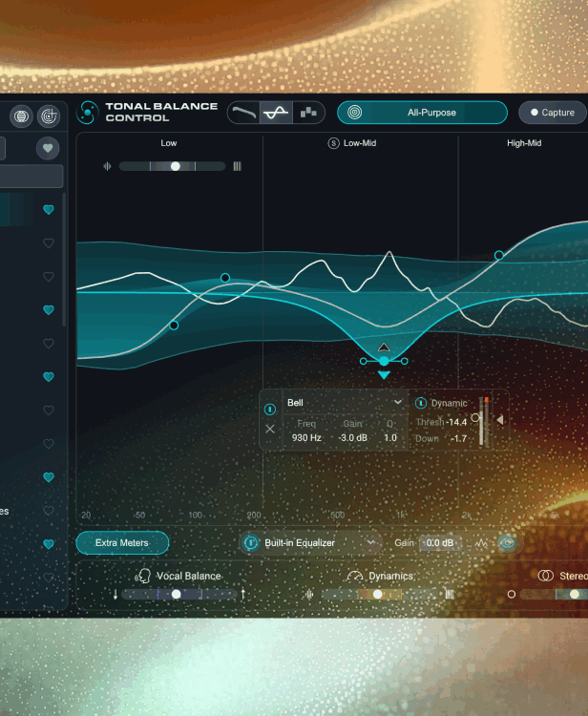Open the Built-in Equalizer dropdown
The height and width of the screenshot is (716, 588).
[x=311, y=543]
